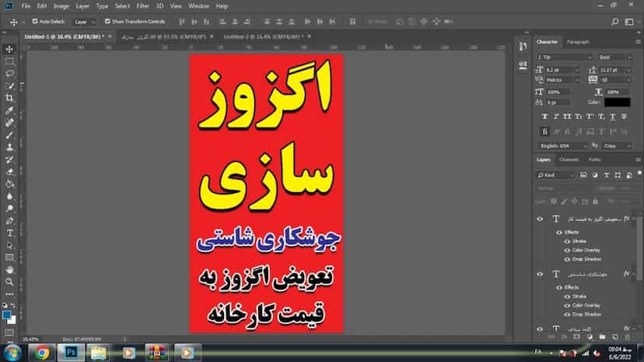644x362 pixels.
Task: Select the Pen tool
Action: (9, 220)
